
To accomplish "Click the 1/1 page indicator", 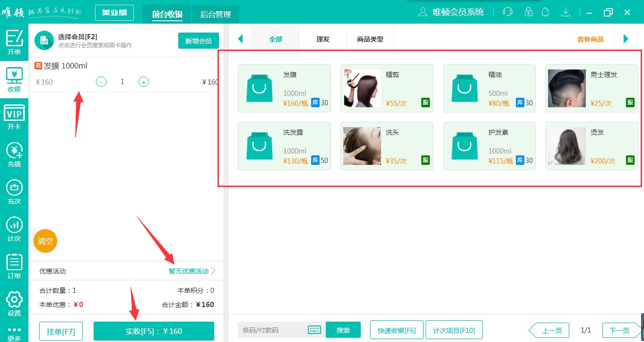I will [586, 330].
